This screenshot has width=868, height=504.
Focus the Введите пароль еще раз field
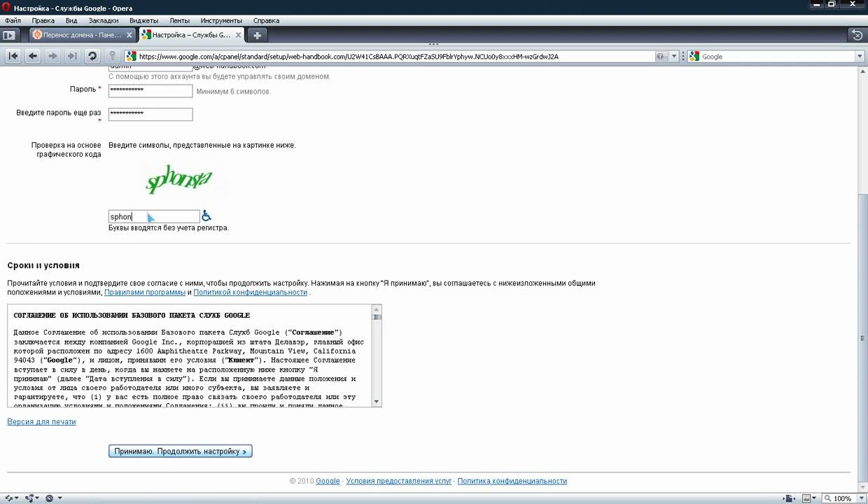click(x=150, y=114)
